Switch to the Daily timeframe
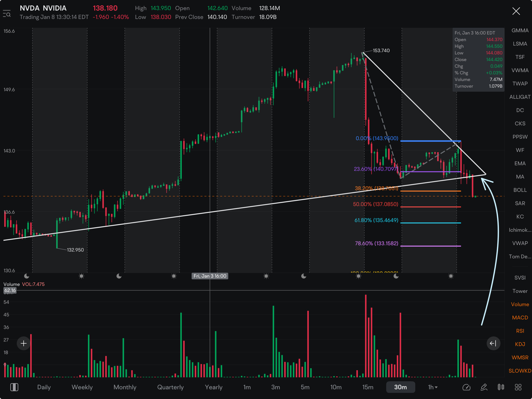This screenshot has height=399, width=532. coord(44,387)
